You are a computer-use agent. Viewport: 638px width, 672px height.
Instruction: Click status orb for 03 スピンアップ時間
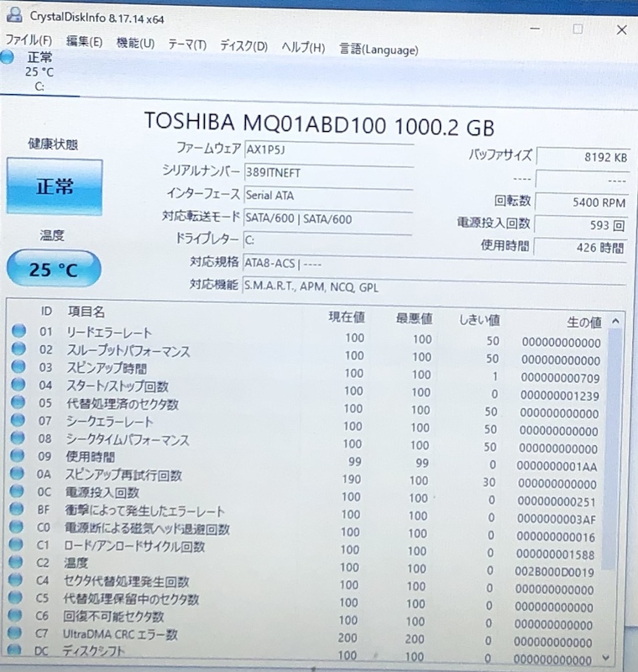point(18,366)
